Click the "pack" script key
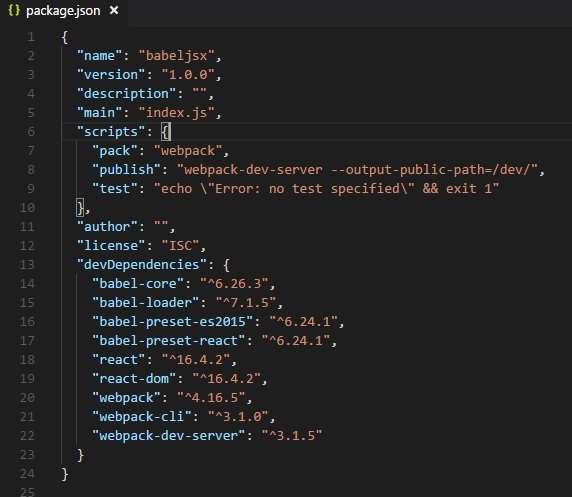 pyautogui.click(x=115, y=151)
